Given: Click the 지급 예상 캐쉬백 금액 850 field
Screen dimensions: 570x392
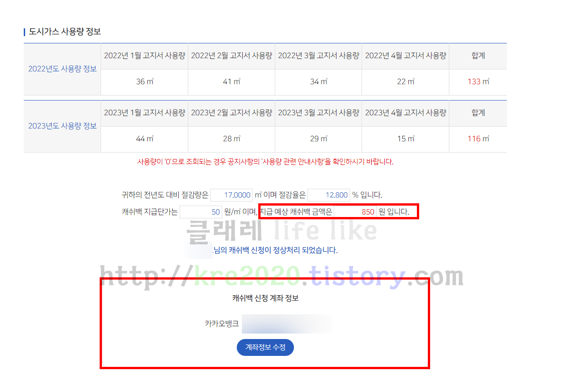Looking at the screenshot, I should tap(355, 212).
